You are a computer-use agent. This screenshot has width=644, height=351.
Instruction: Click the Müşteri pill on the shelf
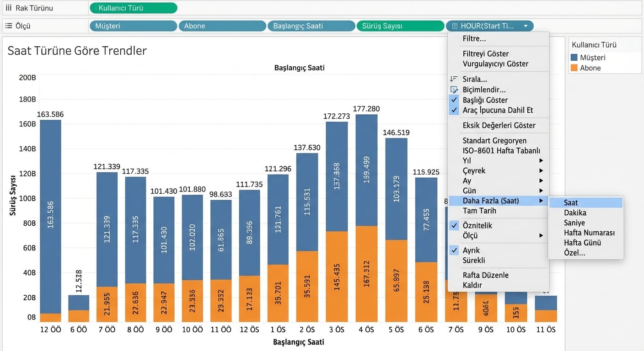[x=133, y=26]
